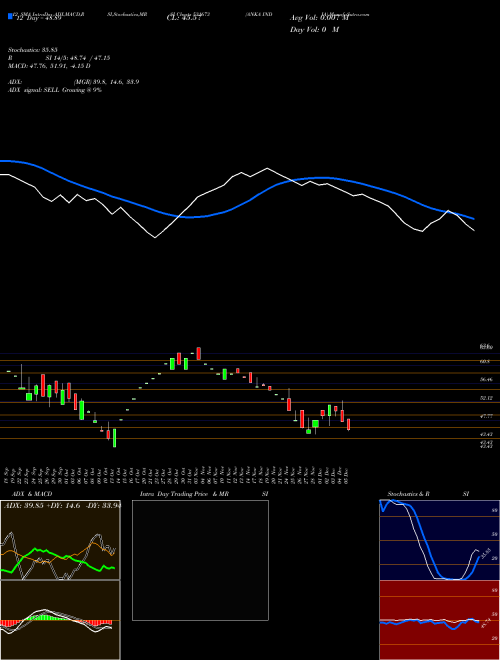Image resolution: width=500 pixels, height=660 pixels.
Task: Click the 56.46 price axis label
Action: coord(486,380)
